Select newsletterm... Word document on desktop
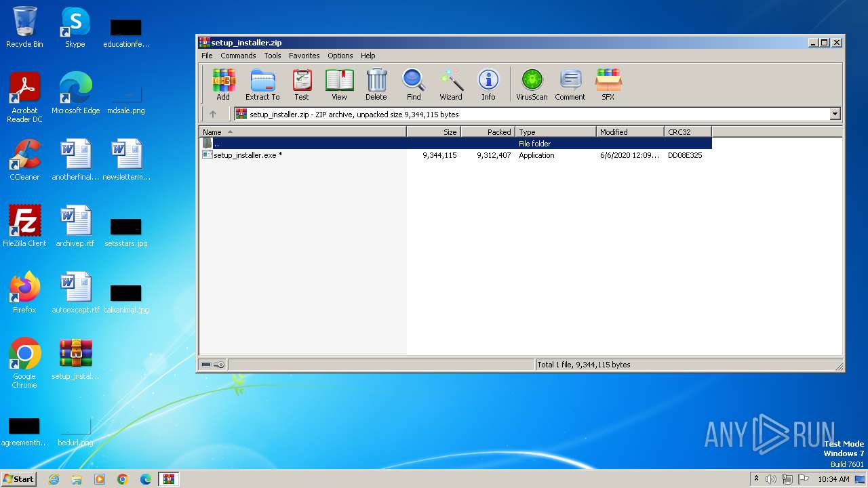Screen dimensions: 868x488 [126, 161]
